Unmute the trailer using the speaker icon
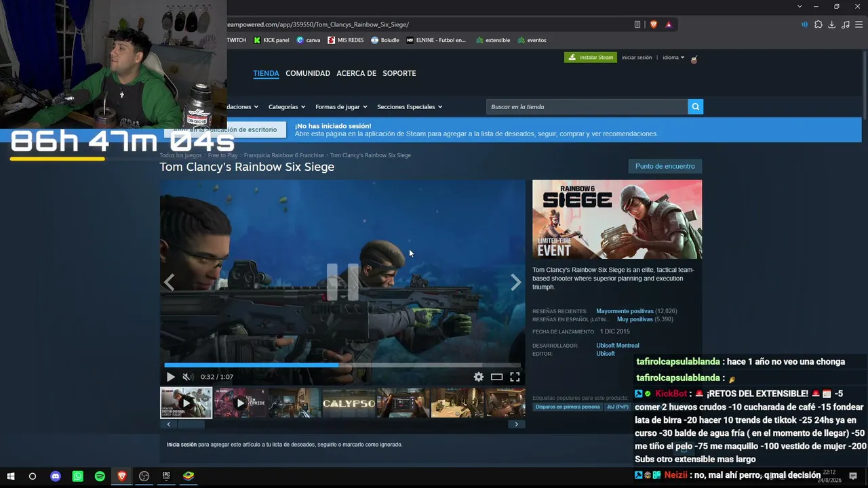This screenshot has height=488, width=868. (188, 377)
